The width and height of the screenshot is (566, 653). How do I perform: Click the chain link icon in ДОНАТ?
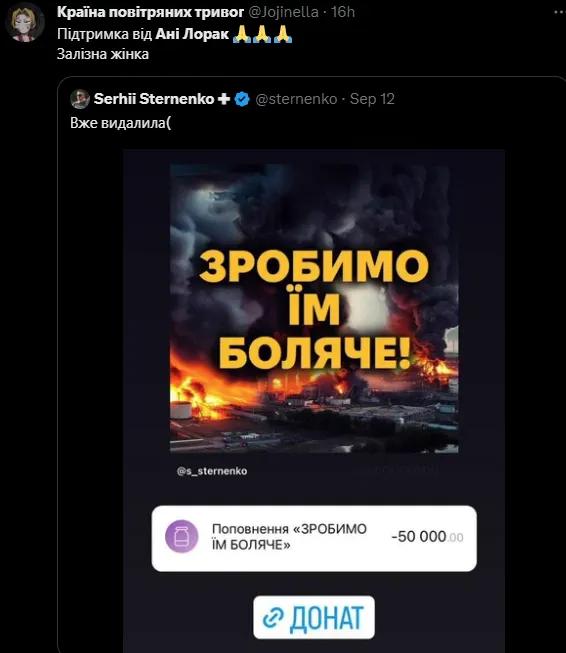pyautogui.click(x=273, y=618)
